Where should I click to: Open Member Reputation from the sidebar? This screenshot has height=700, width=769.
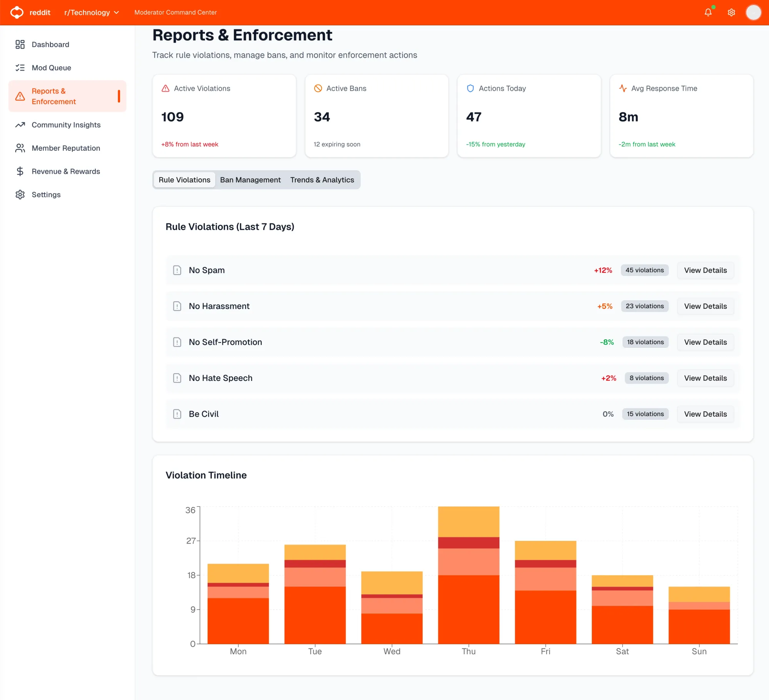[65, 148]
